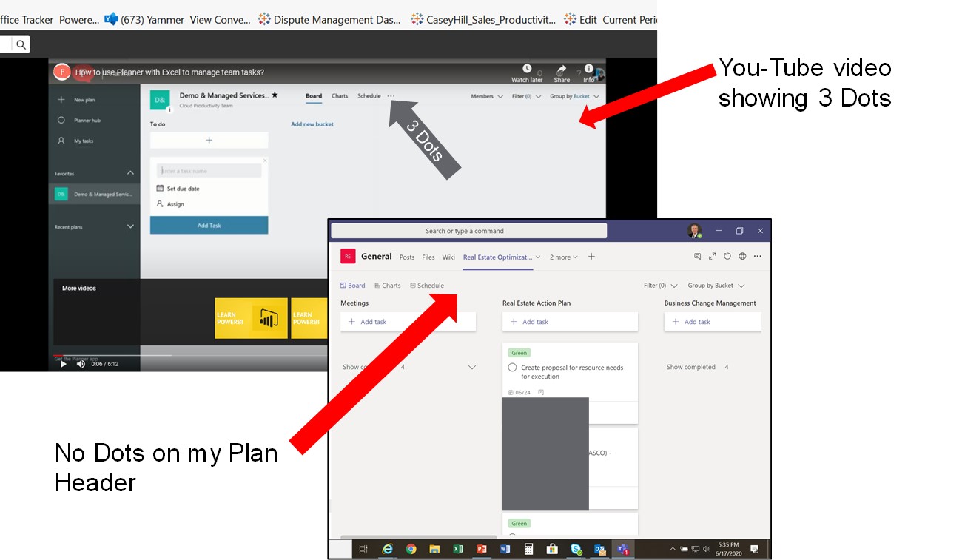The image size is (962, 560).
Task: Expand the tab with the diagonal arrows icon
Action: click(x=712, y=257)
